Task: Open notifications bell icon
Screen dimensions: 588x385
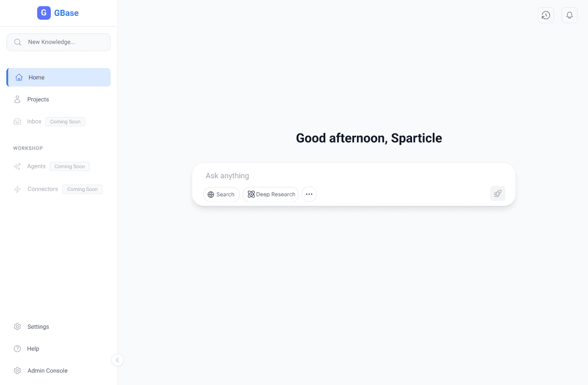Action: tap(569, 15)
